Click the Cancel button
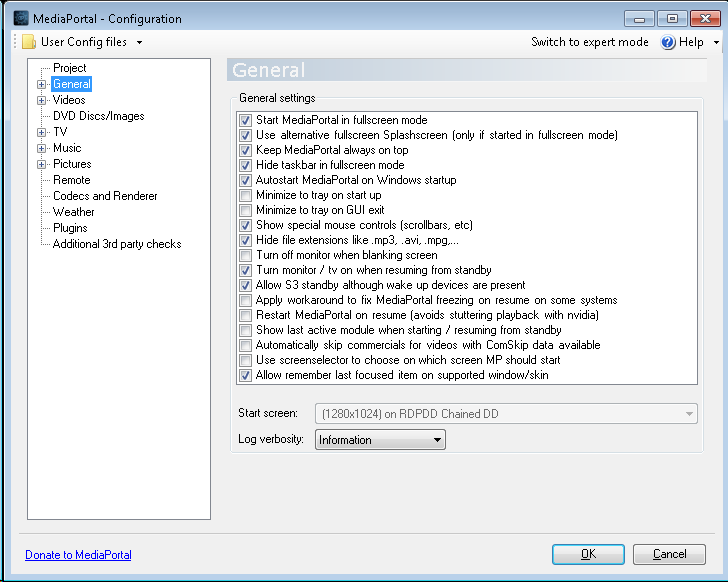 pyautogui.click(x=669, y=555)
